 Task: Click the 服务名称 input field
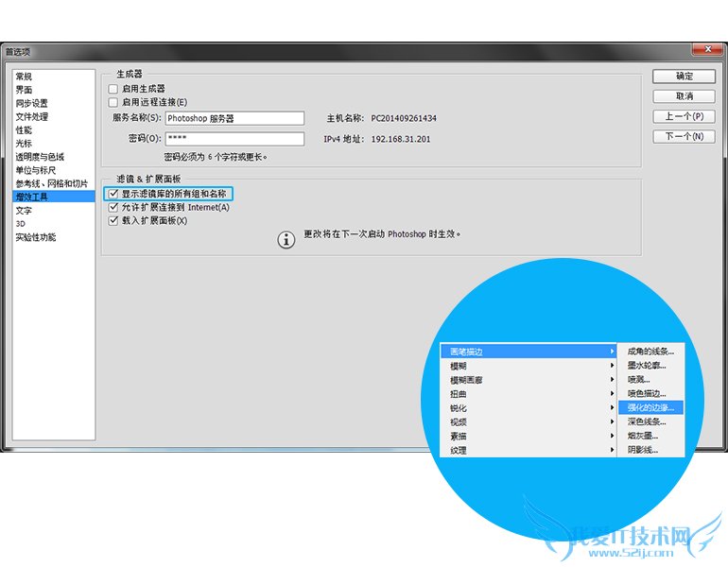234,118
